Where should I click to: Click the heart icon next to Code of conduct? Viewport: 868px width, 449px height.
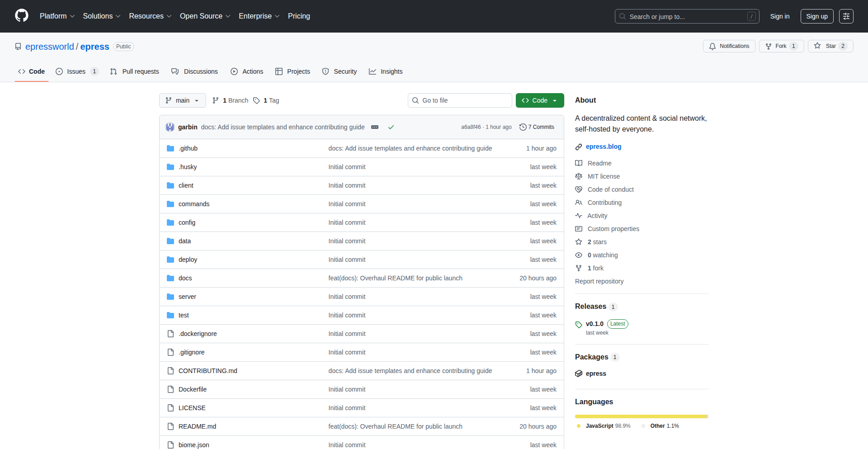579,189
